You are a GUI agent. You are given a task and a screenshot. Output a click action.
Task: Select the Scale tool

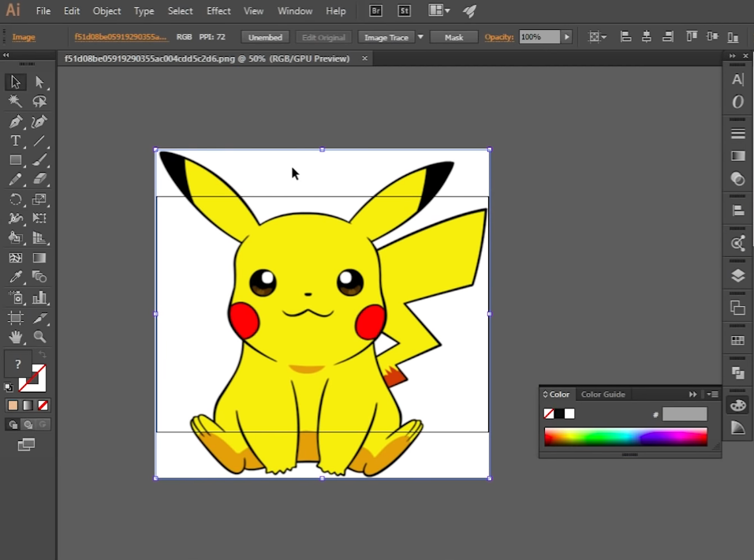(x=39, y=199)
